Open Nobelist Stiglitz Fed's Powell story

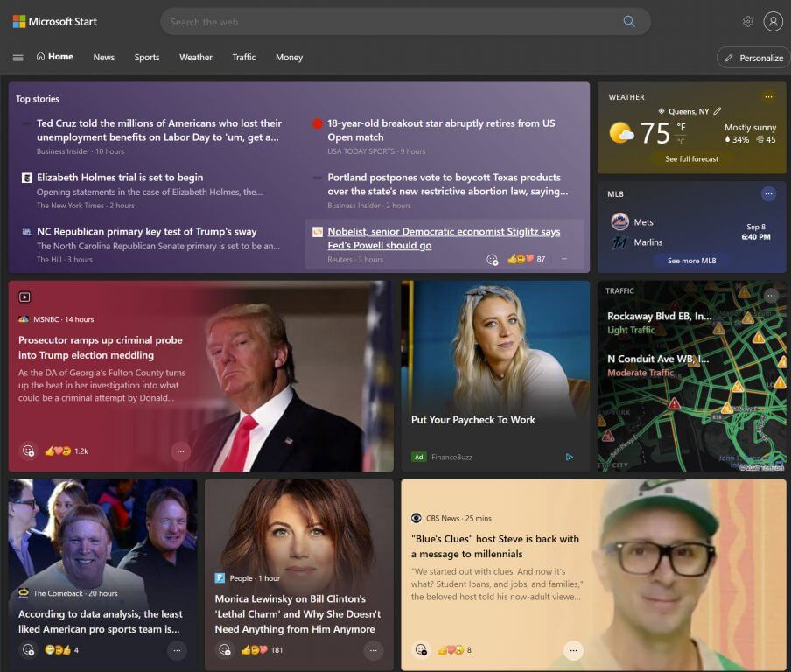444,238
